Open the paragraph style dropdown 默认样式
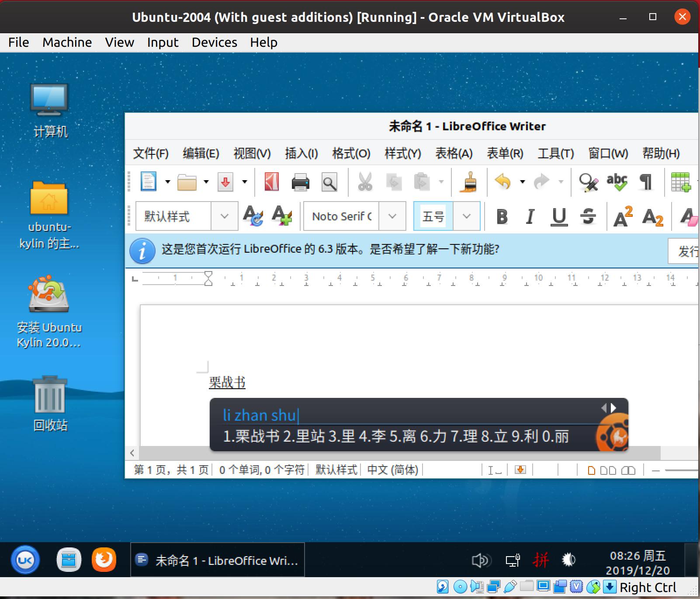 (x=224, y=216)
